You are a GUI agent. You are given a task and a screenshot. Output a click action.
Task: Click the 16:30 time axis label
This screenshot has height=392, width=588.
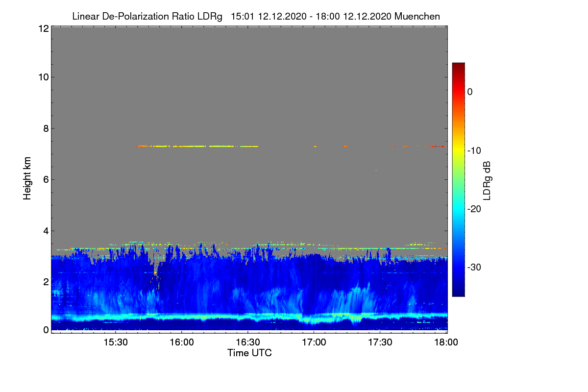tap(248, 343)
